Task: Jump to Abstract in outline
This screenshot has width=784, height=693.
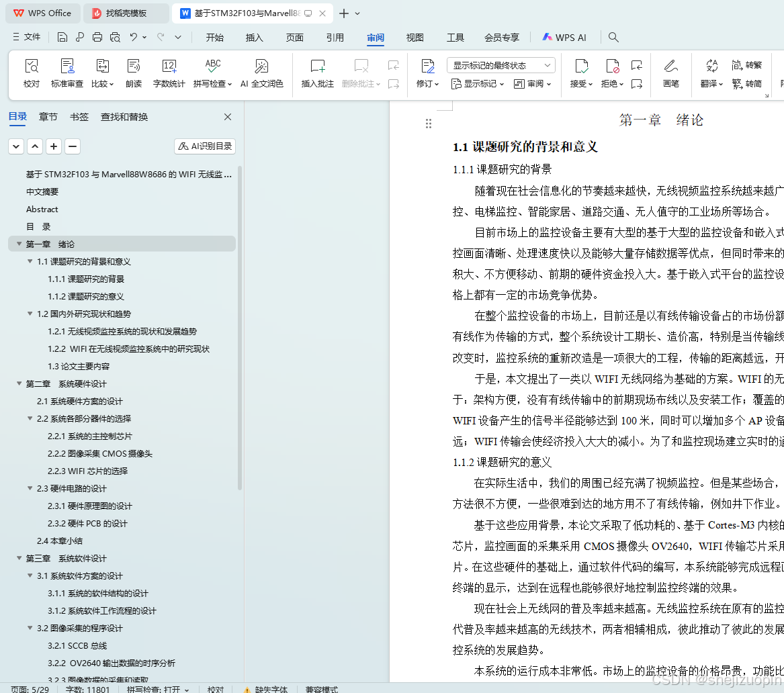Action: pos(42,210)
